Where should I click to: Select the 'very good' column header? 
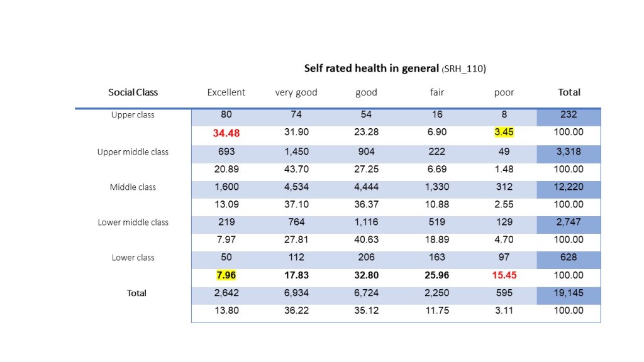[296, 92]
